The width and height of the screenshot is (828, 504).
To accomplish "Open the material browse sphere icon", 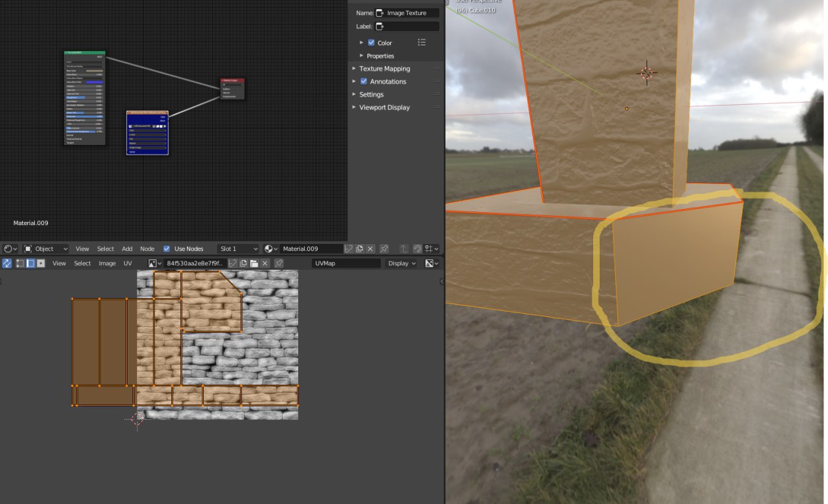I will pos(271,248).
